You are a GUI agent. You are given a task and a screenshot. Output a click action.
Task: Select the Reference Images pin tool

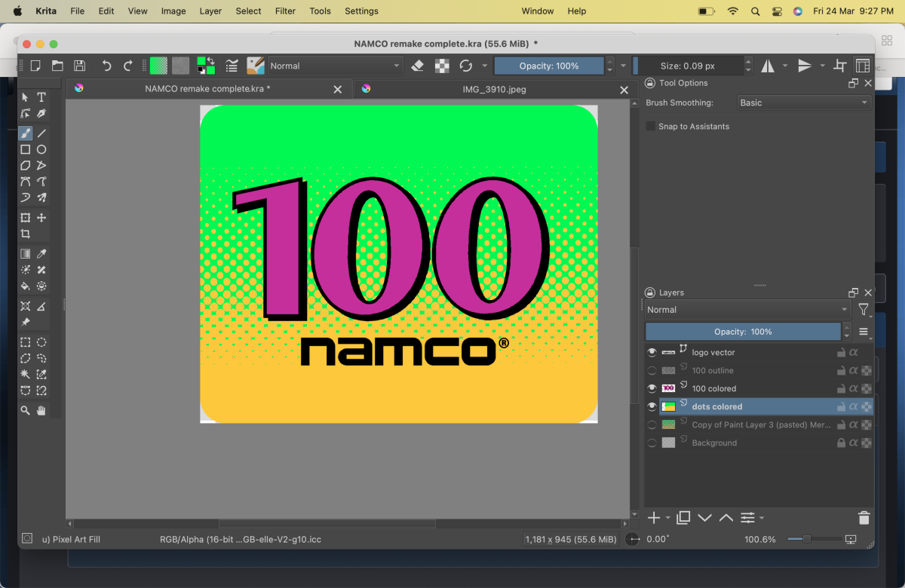coord(26,322)
